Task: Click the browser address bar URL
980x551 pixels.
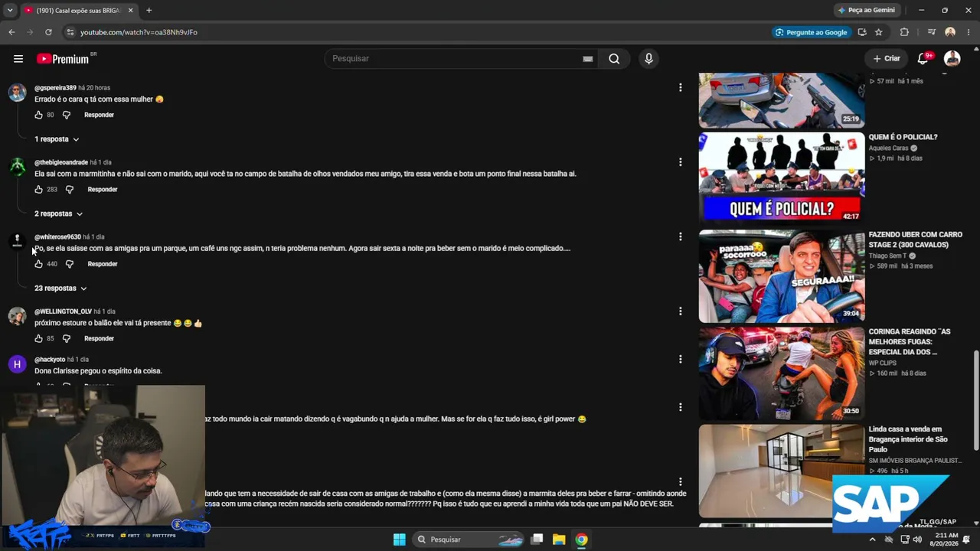Action: click(139, 32)
